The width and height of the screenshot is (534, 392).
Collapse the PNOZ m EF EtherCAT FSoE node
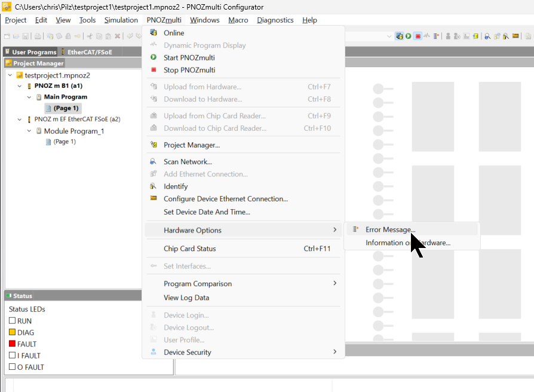tap(20, 119)
